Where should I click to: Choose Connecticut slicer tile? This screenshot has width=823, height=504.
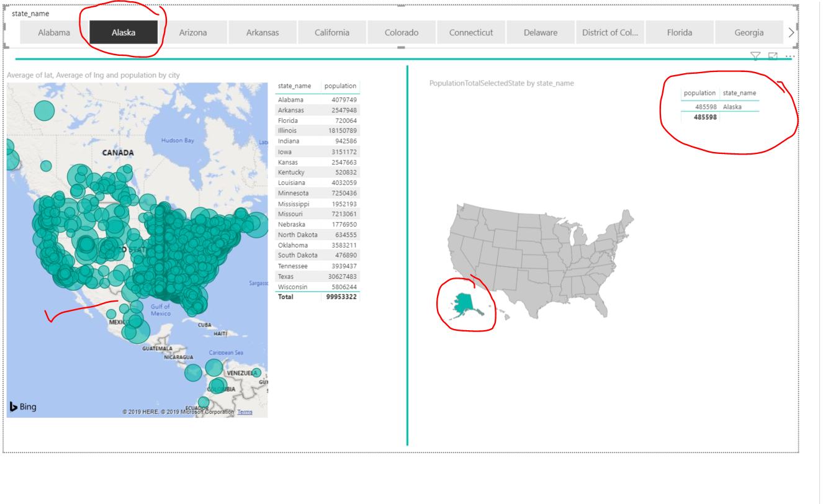pos(471,33)
